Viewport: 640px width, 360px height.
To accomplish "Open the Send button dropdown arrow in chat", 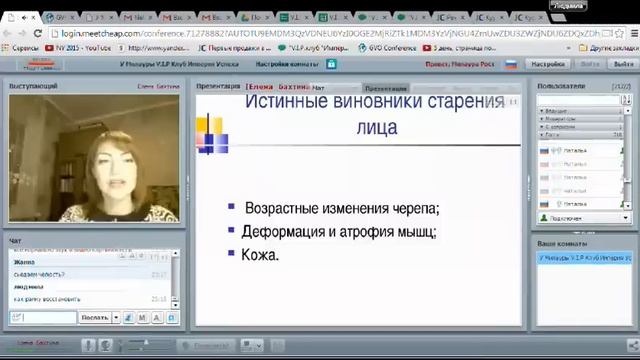I will (116, 317).
